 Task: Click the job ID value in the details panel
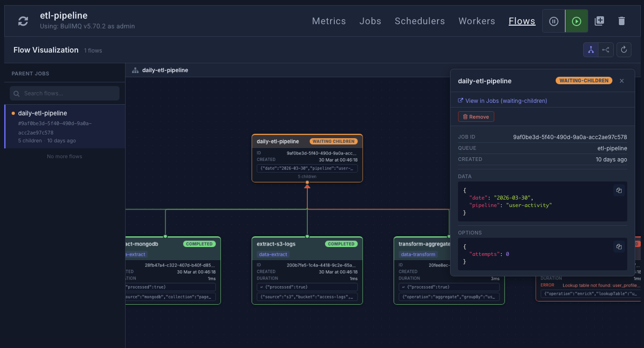tap(570, 137)
